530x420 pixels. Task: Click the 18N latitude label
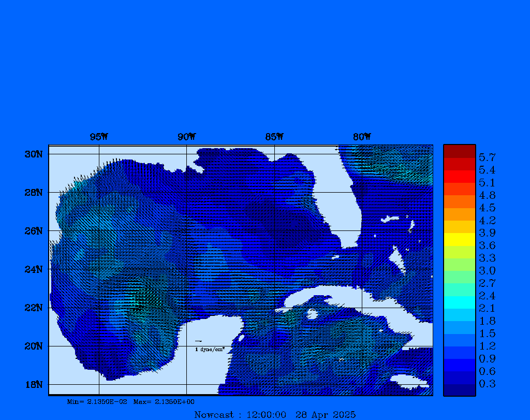(x=33, y=384)
